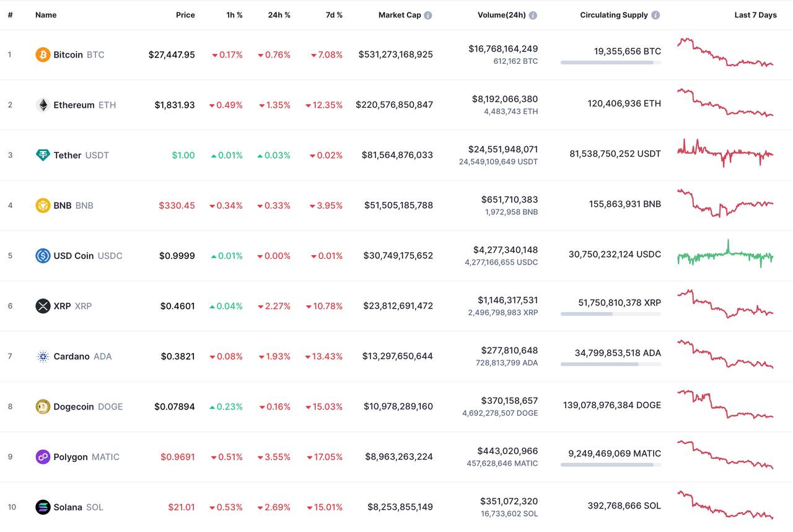Click the USD Coin logo icon

coord(43,255)
